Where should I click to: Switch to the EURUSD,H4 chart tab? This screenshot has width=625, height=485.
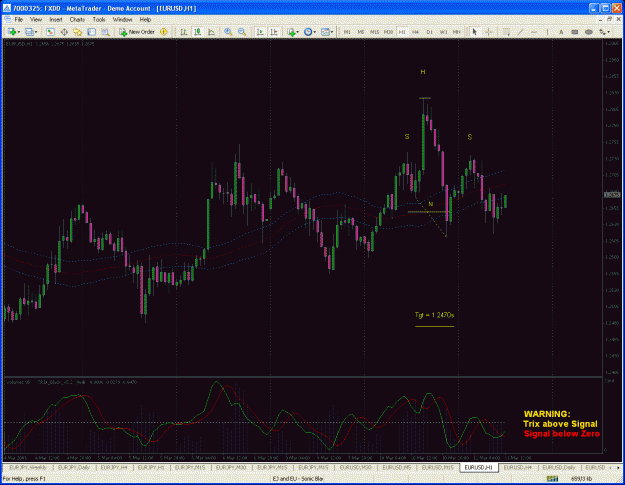517,467
